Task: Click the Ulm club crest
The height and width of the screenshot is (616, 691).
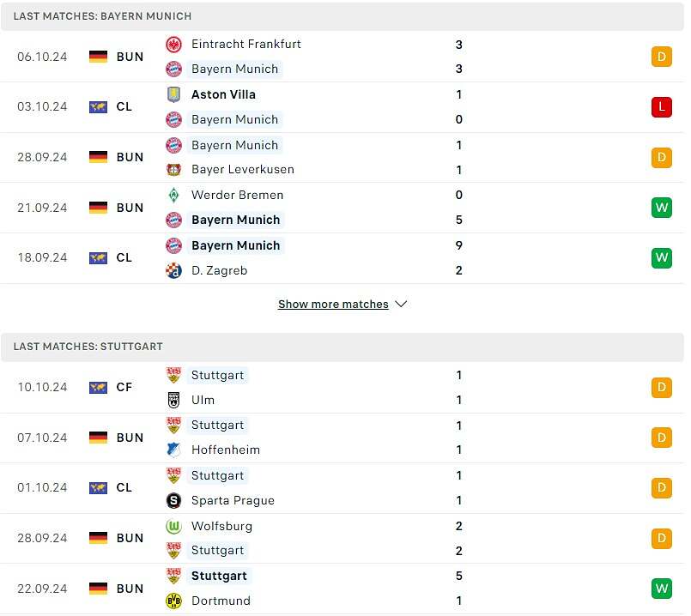Action: point(174,400)
